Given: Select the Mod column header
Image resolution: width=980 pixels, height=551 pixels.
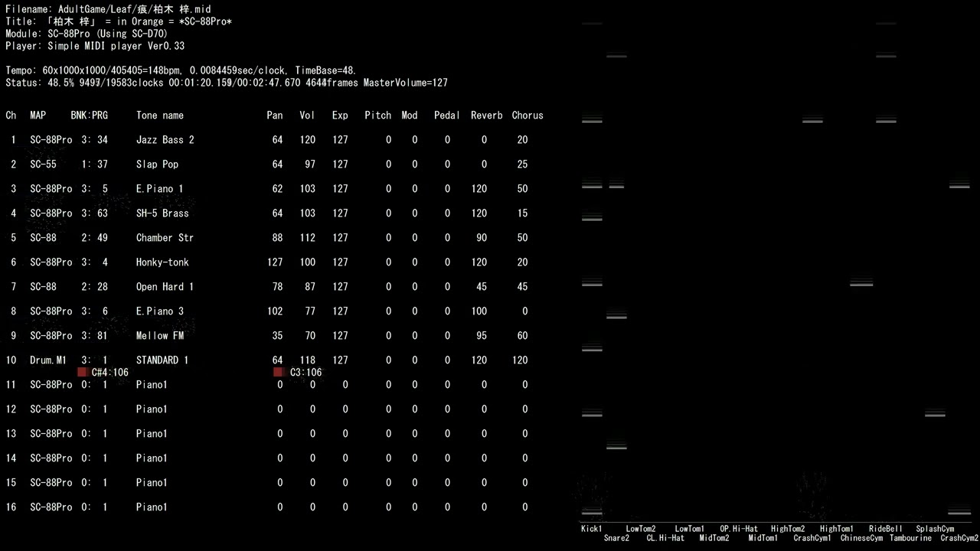Looking at the screenshot, I should 410,116.
